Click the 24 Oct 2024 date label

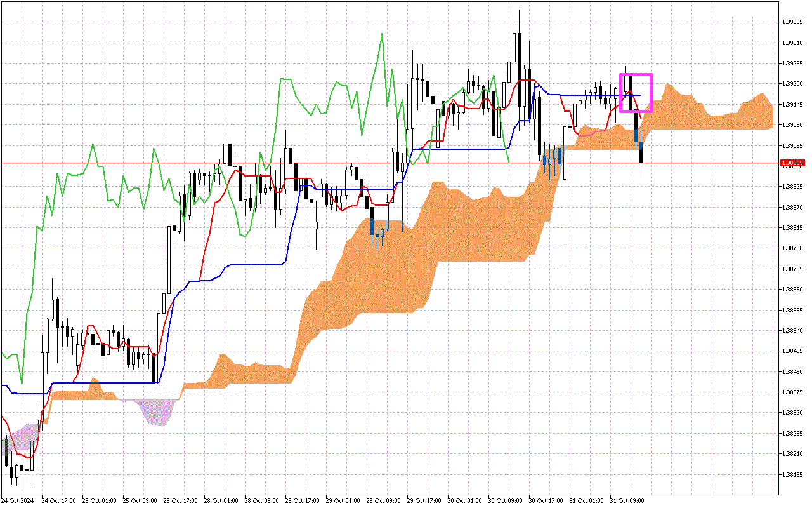pos(16,501)
